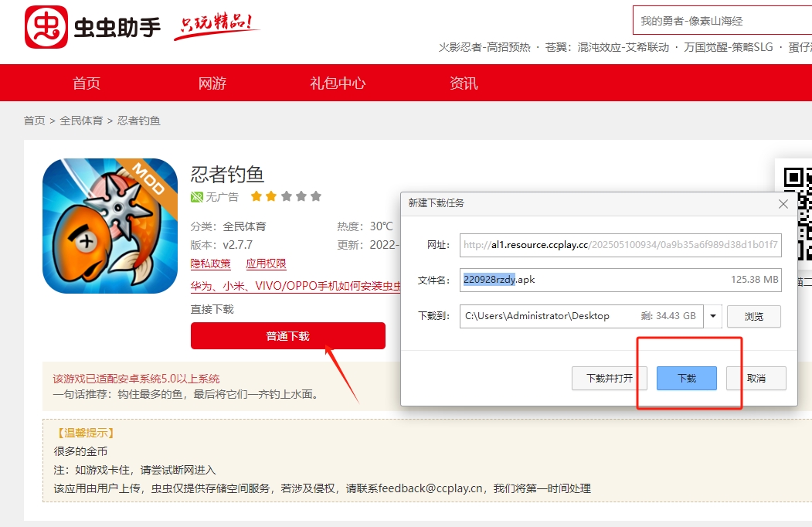Viewport: 812px width, 527px height.
Task: Click the hot search 万国觉醒-策略SLG
Action: tap(728, 47)
